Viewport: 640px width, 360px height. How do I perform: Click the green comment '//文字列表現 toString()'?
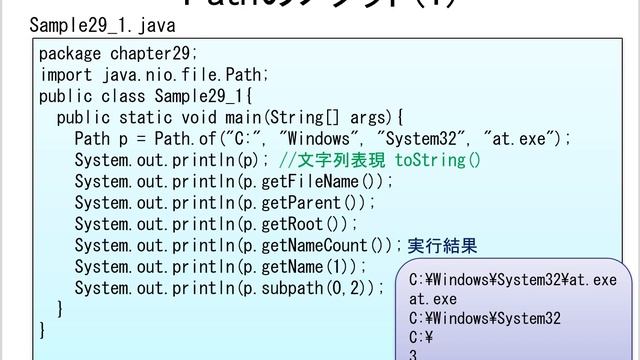(380, 160)
